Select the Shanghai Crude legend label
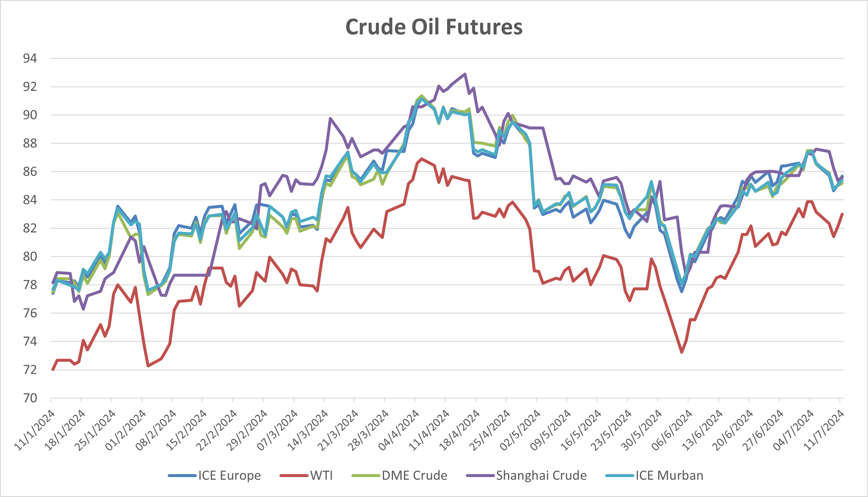The height and width of the screenshot is (497, 868). pos(541,476)
